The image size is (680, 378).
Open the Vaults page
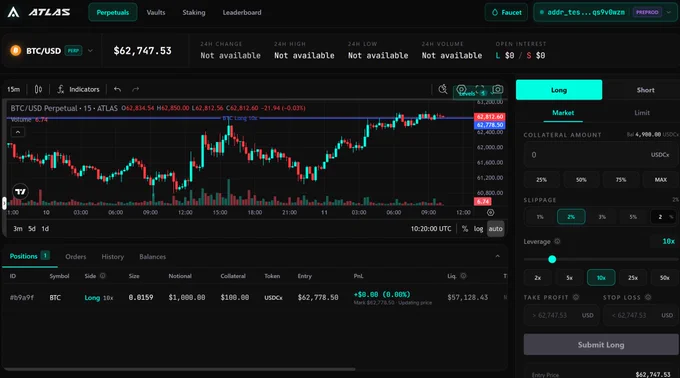(156, 12)
